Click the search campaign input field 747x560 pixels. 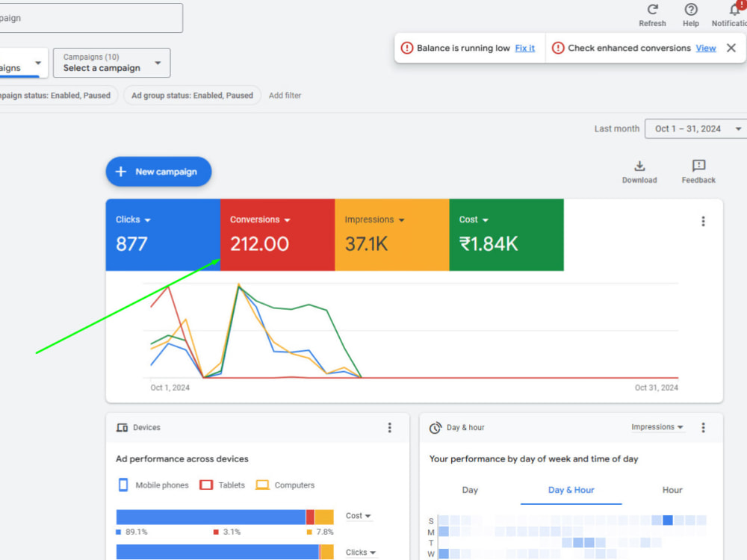[91, 18]
